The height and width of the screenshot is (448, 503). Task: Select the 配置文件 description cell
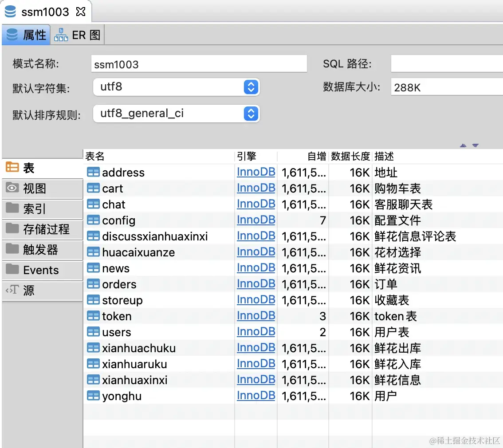[x=397, y=220]
